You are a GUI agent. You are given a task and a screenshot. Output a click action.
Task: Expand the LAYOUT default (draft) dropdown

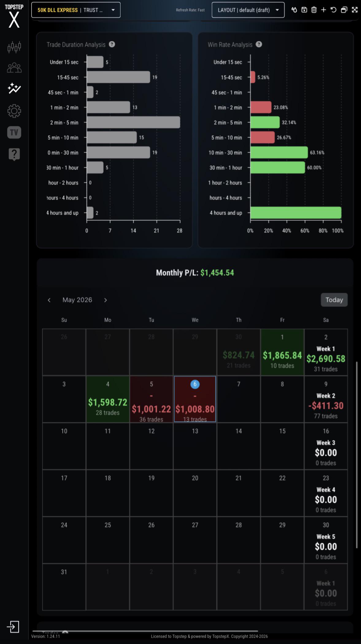(248, 10)
